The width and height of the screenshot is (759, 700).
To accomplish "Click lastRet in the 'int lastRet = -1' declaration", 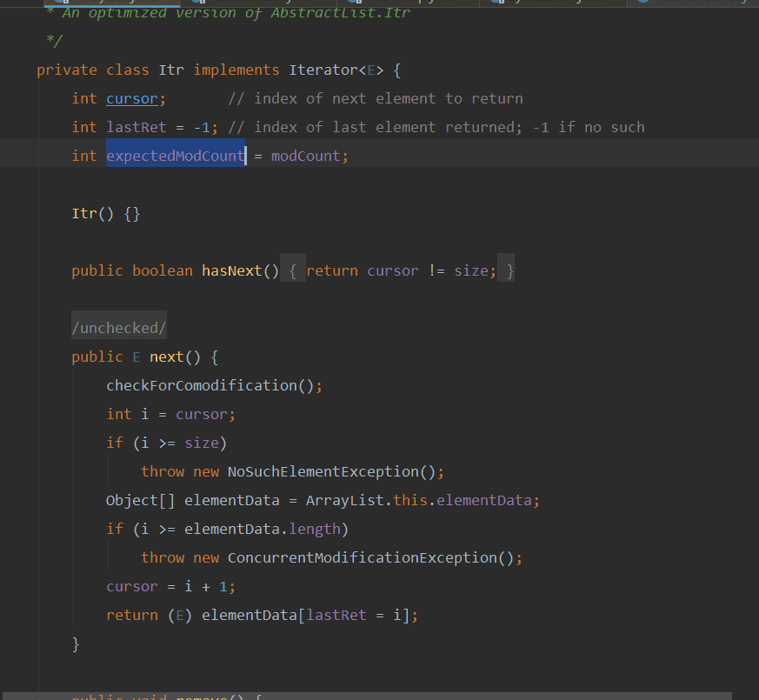I will click(136, 127).
